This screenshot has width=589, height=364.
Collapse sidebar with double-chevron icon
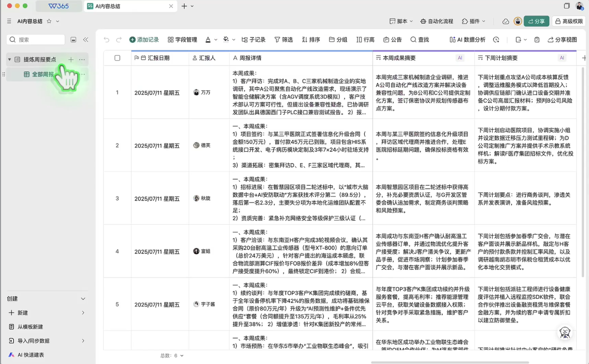(x=86, y=40)
